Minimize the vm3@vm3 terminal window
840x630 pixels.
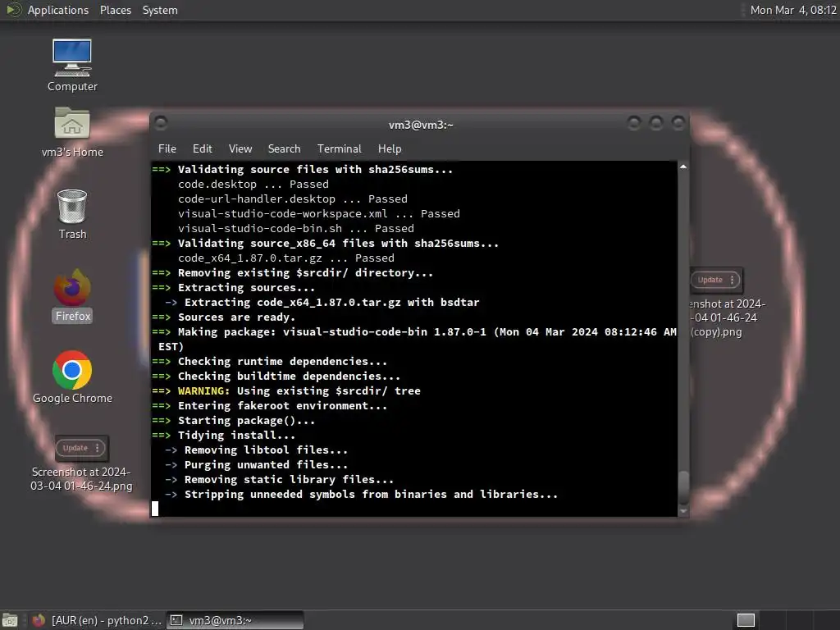tap(634, 124)
